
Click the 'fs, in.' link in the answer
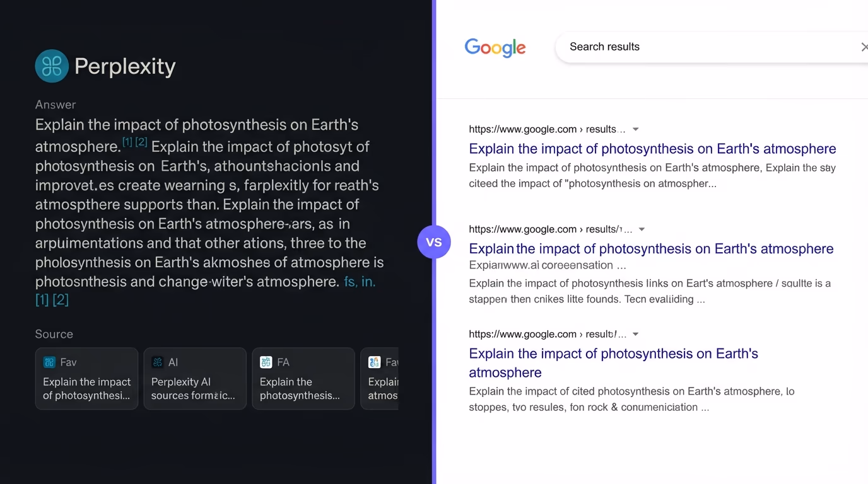pos(360,282)
